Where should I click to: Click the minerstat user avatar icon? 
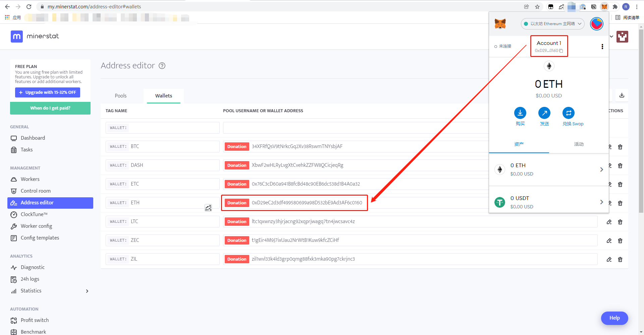(622, 37)
